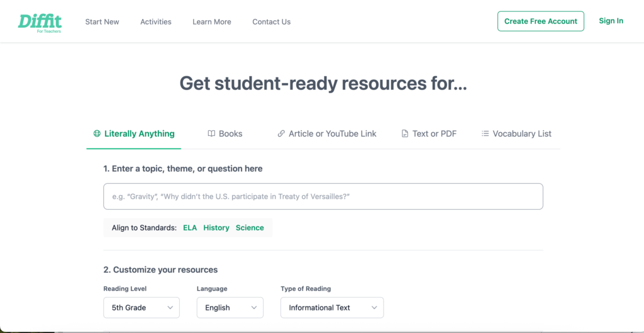Screen dimensions: 644x333
Task: Open the Contact Us nav item
Action: pyautogui.click(x=272, y=22)
